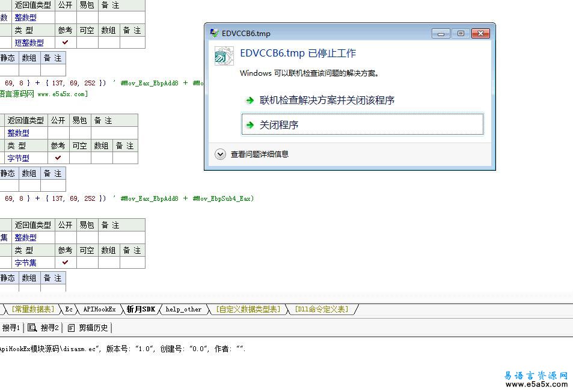Screen dimensions: 573x392
Task: Toggle the 数组 cell in 字节集 row
Action: (109, 262)
